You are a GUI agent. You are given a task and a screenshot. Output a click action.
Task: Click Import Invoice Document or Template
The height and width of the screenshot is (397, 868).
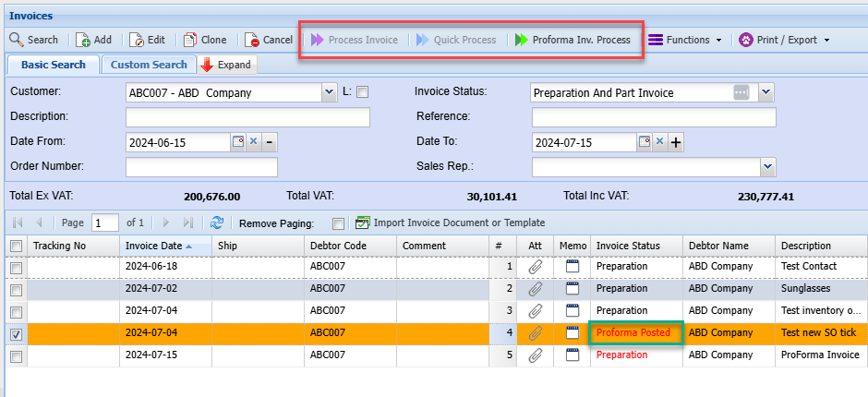pos(450,223)
